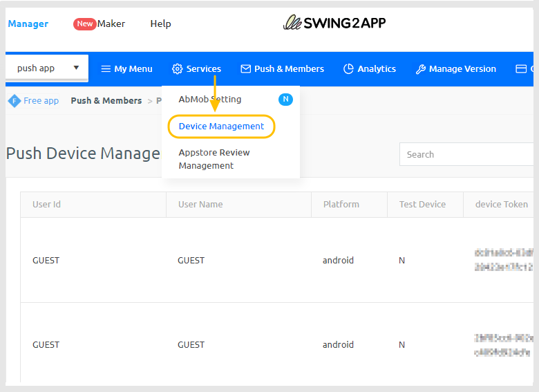Click GUEST user id in first row

[x=46, y=261]
